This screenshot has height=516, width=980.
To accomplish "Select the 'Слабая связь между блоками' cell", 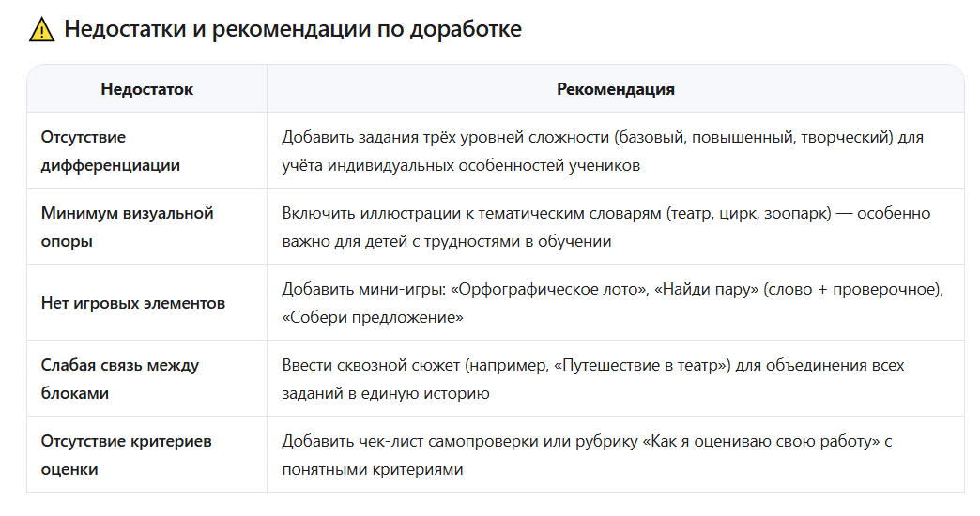I will 120,379.
